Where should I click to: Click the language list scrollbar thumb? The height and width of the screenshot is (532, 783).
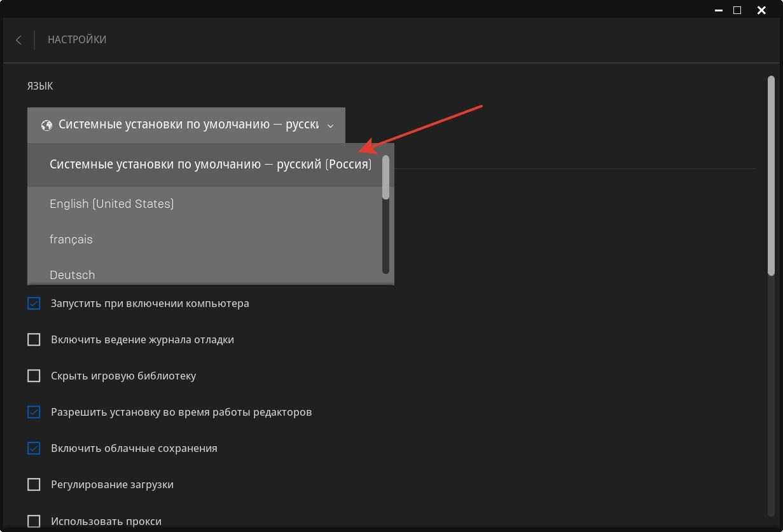click(385, 177)
